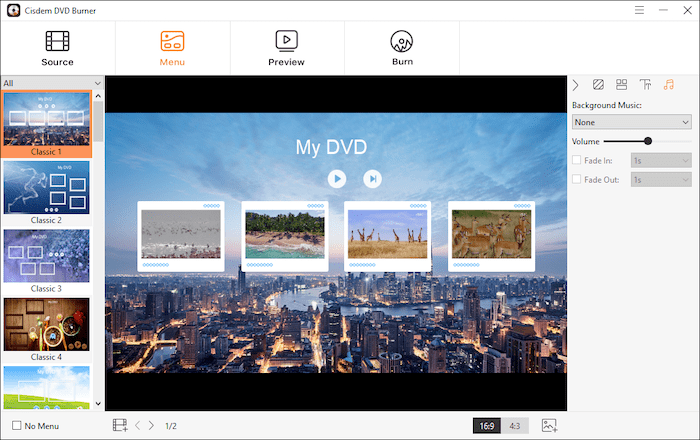Screen dimensions: 700x440
Task: Select the green meadow template thumbnail
Action: tap(46, 387)
